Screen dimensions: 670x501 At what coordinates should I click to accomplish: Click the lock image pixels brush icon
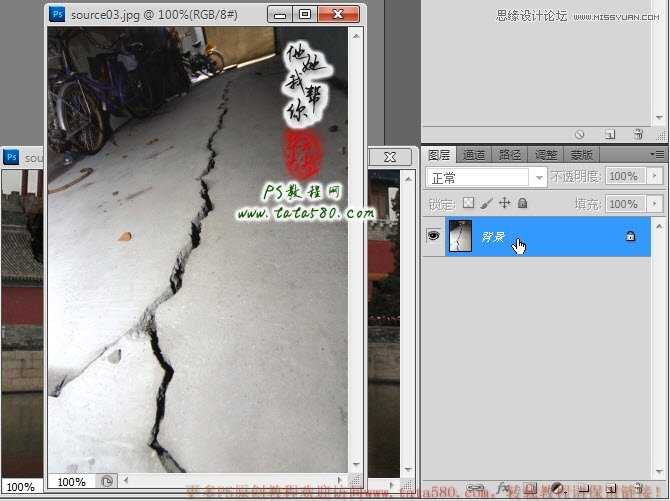[486, 203]
